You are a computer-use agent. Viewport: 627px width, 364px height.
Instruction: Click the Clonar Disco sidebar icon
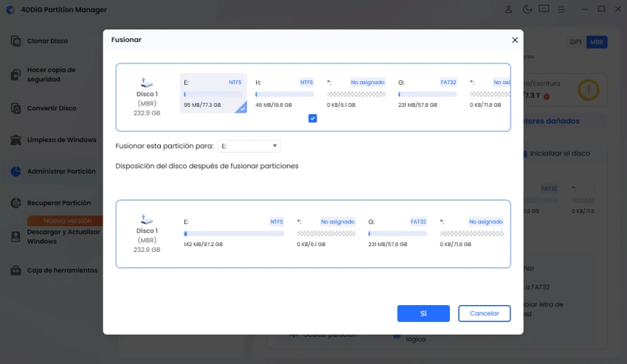pyautogui.click(x=15, y=41)
